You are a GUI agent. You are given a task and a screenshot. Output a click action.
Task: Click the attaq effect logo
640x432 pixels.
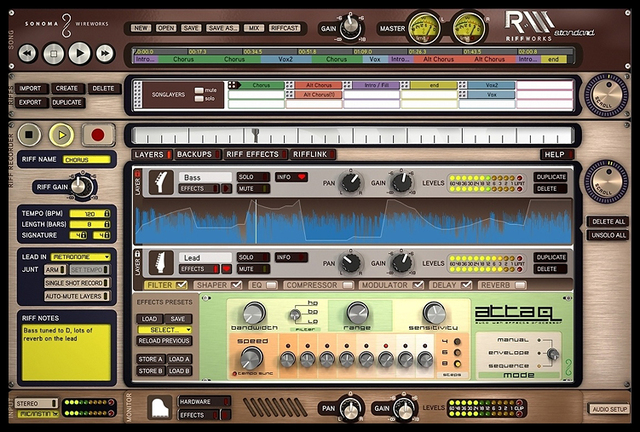(x=516, y=315)
